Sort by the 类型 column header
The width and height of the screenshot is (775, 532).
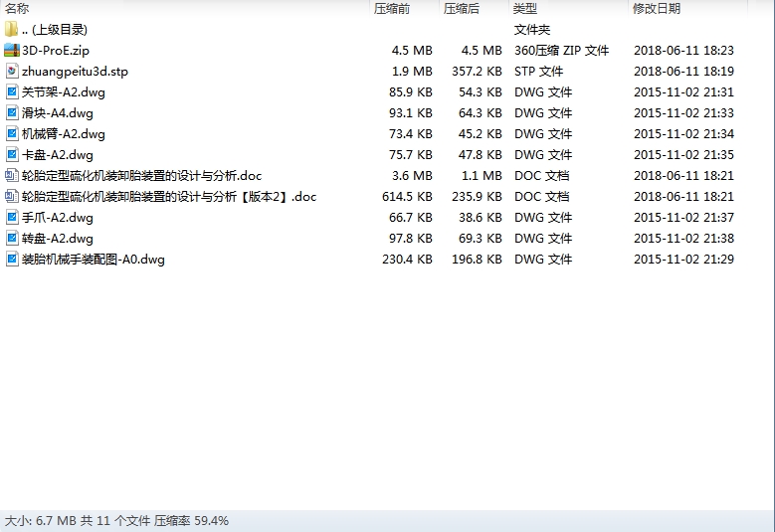pyautogui.click(x=525, y=8)
